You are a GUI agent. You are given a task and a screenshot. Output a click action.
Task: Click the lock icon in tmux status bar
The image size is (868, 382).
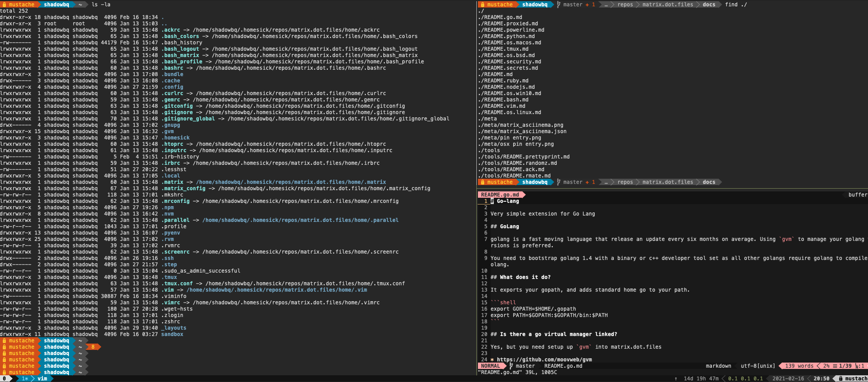tap(840, 379)
